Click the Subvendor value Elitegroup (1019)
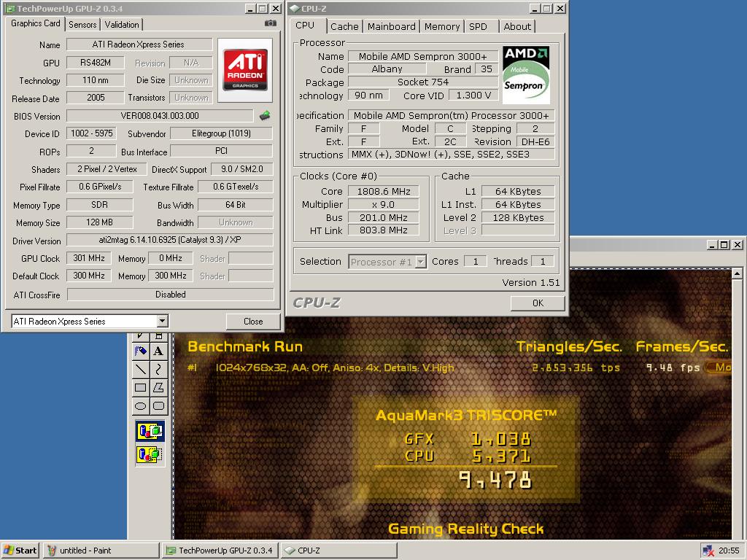Image resolution: width=747 pixels, height=560 pixels. point(222,133)
